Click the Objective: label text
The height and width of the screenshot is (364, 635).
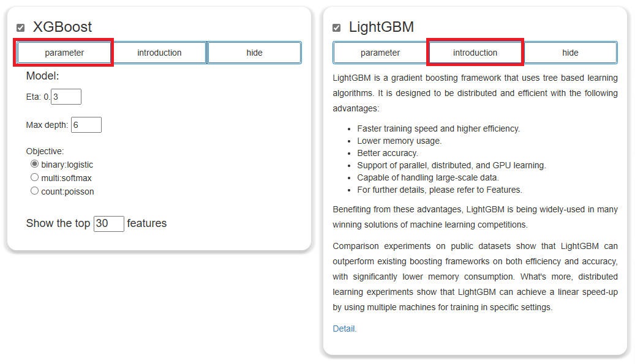[x=45, y=151]
